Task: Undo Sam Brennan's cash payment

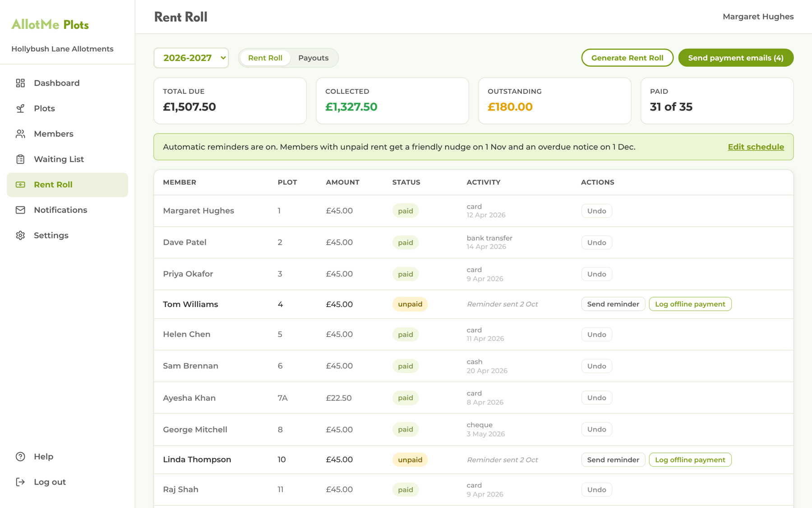Action: coord(596,366)
